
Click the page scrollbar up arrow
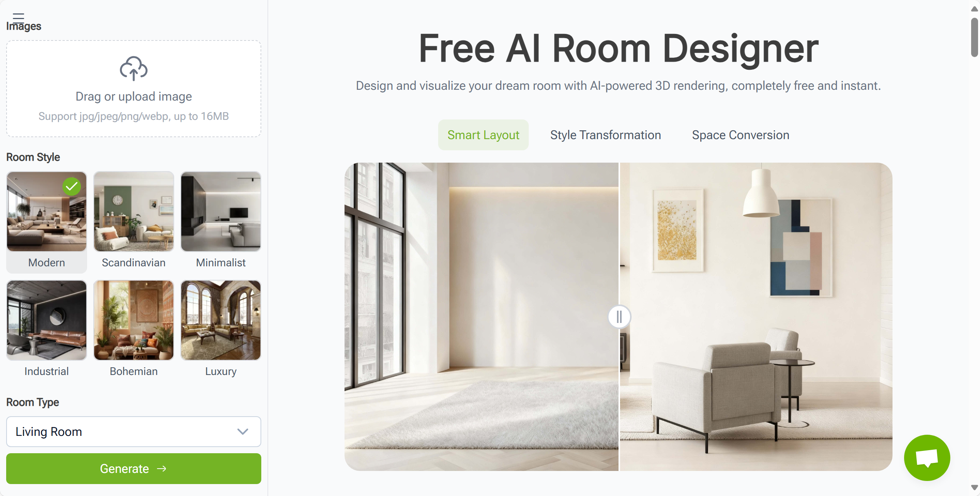tap(974, 9)
